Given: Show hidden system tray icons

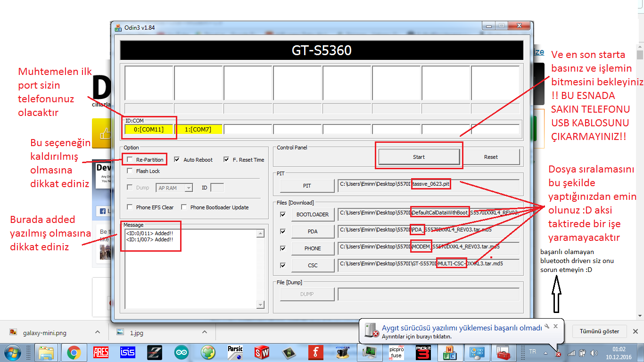Looking at the screenshot, I should tap(546, 353).
